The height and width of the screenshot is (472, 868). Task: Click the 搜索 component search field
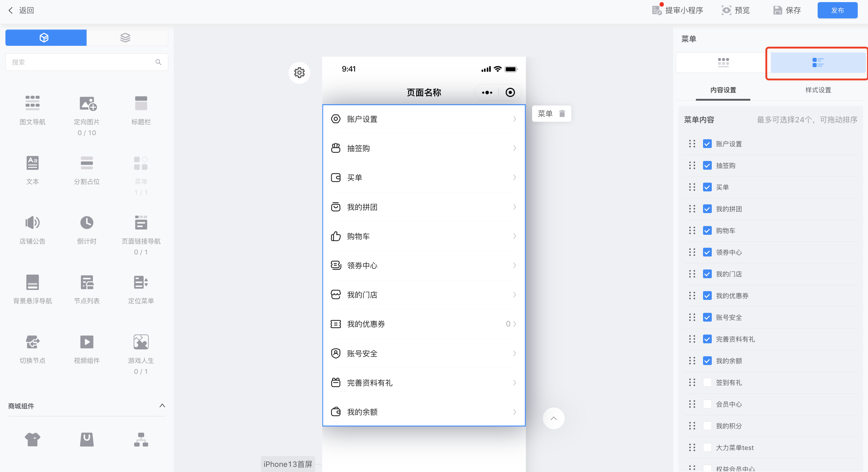coord(87,62)
